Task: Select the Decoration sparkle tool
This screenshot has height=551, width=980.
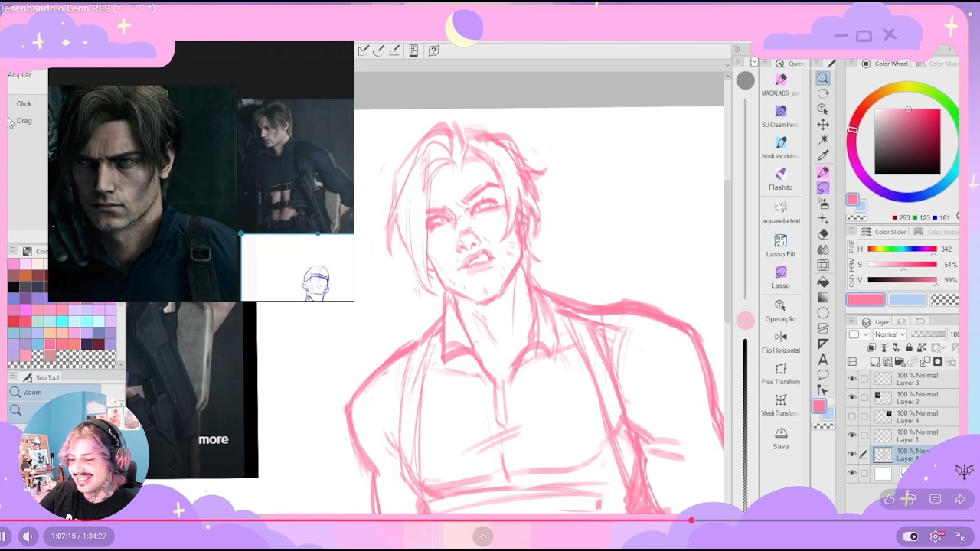Action: [823, 219]
